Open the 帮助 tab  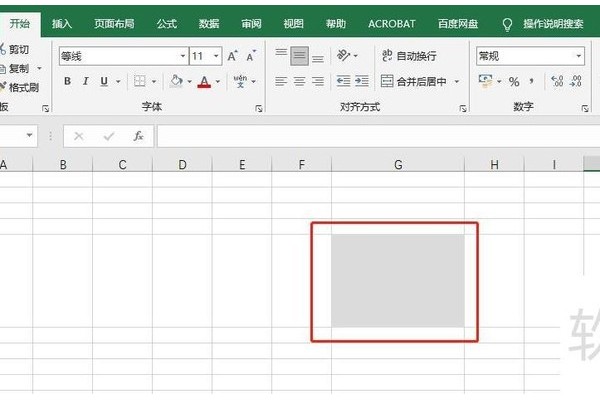pyautogui.click(x=336, y=24)
